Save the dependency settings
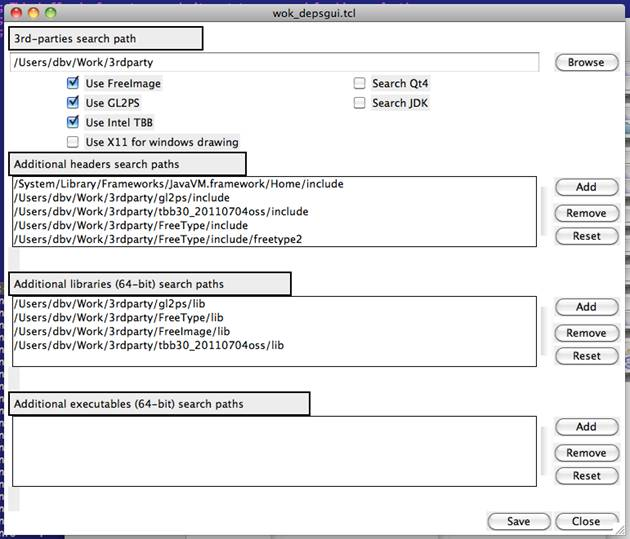Image resolution: width=630 pixels, height=539 pixels. click(518, 521)
